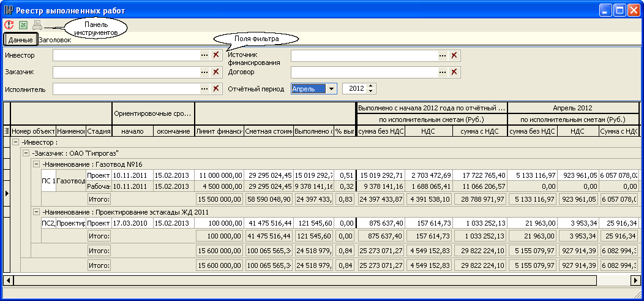This screenshot has width=644, height=301.
Task: Open the Договор lookup via ellipsis button
Action: coord(442,72)
